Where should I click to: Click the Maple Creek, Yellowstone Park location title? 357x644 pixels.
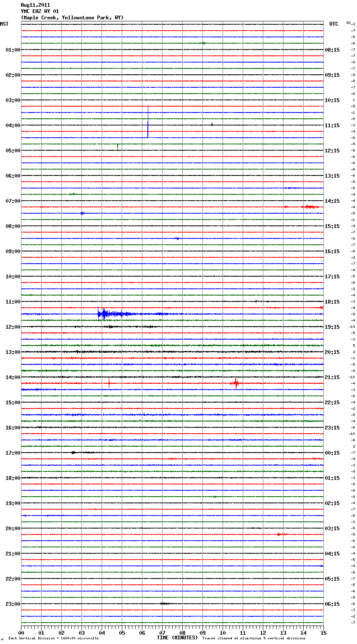point(72,18)
